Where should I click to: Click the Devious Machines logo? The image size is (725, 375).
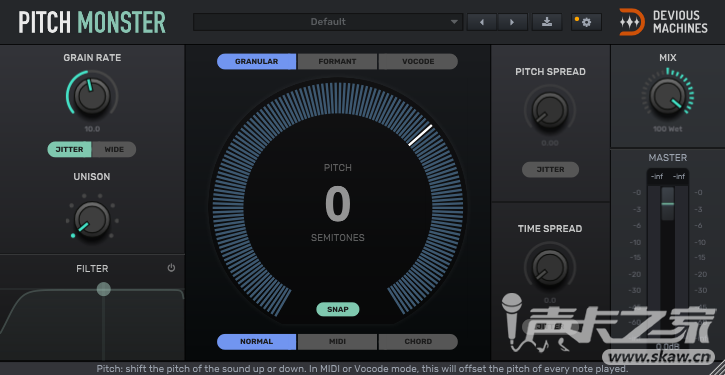click(x=664, y=22)
